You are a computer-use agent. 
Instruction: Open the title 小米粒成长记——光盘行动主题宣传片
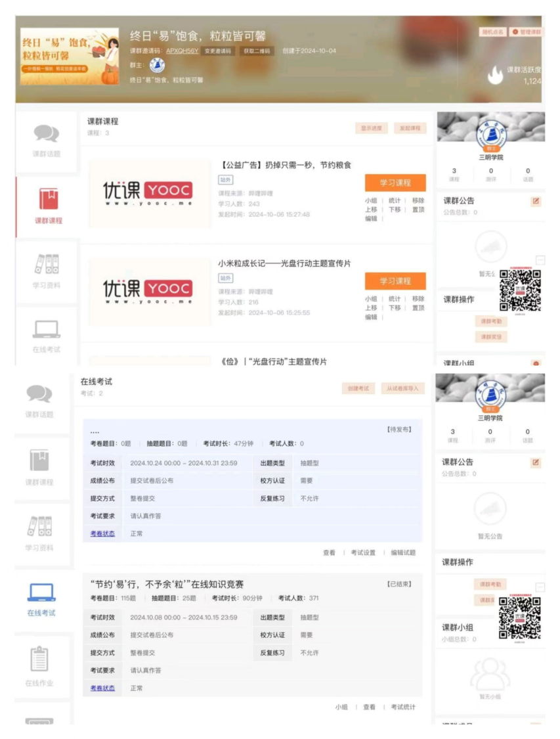click(284, 263)
